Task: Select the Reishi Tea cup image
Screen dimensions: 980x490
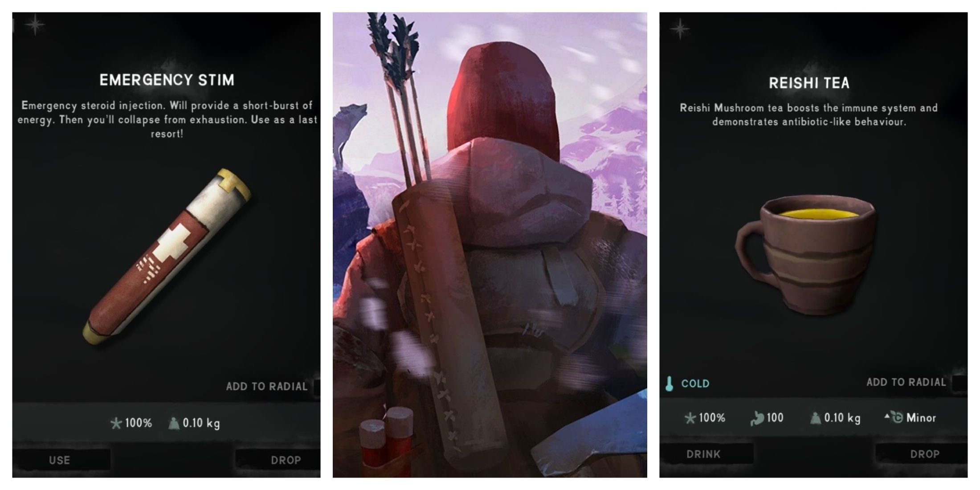Action: pos(805,254)
